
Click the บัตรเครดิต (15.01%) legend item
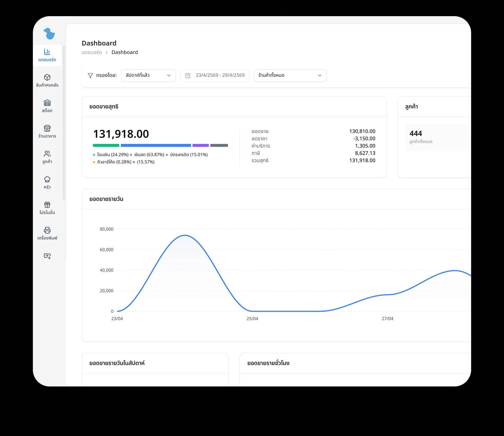(x=187, y=155)
